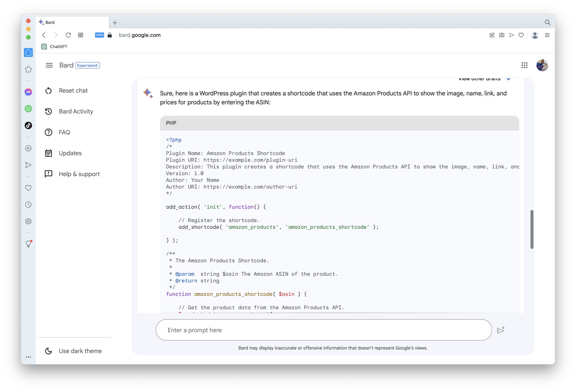Open WhatsApp from the browser sidebar
Image resolution: width=576 pixels, height=392 pixels.
pos(28,109)
